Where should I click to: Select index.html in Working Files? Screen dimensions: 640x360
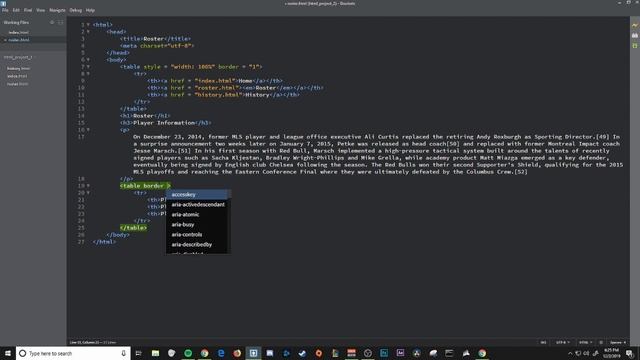coord(18,32)
